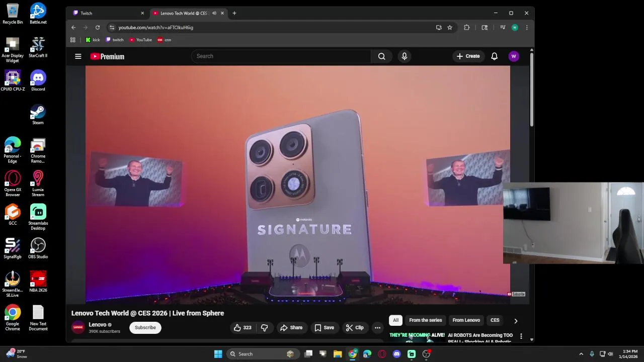Open File Explorer from the taskbar
Screen dimensions: 644x362
(338, 354)
